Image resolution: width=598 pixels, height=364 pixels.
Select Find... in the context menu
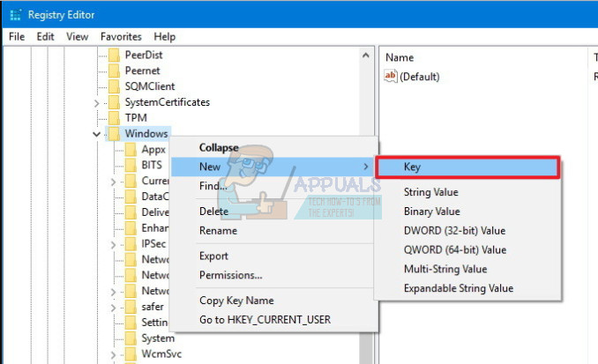274,186
